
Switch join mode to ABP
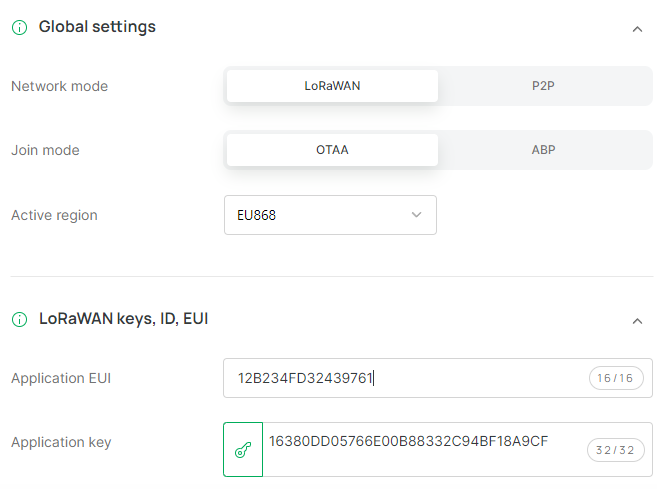click(x=543, y=150)
